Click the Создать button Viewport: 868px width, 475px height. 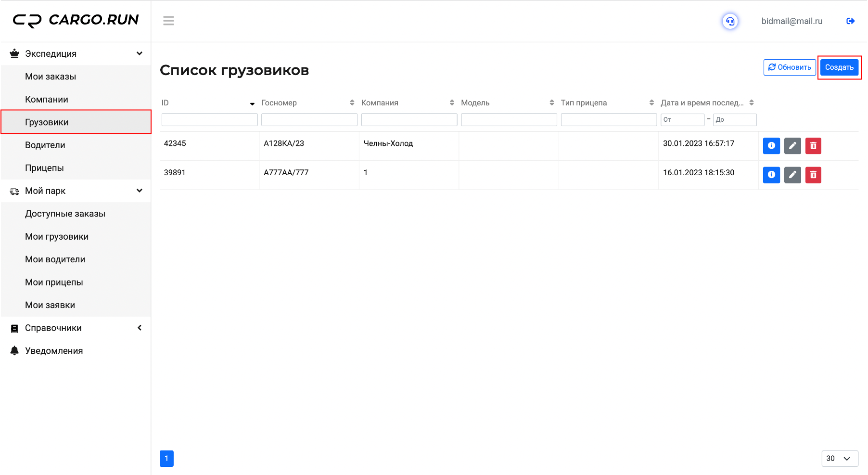pyautogui.click(x=839, y=67)
